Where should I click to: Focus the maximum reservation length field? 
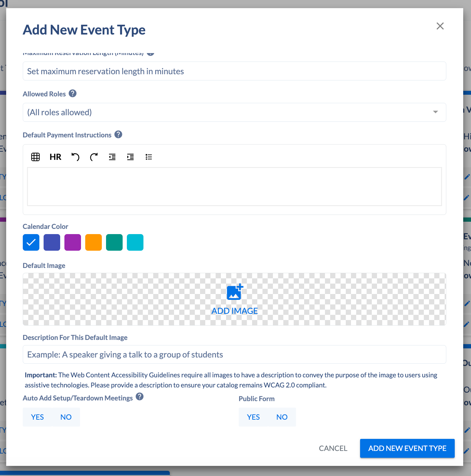point(234,71)
